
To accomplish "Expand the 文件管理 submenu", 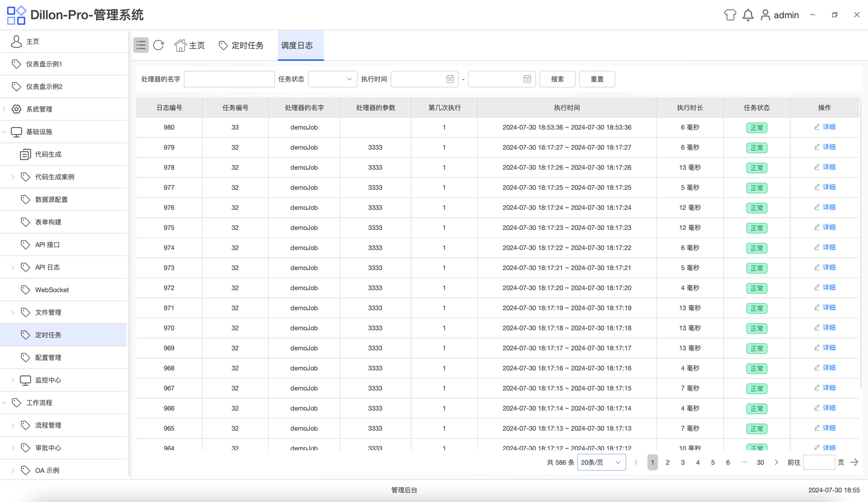I will [x=13, y=312].
